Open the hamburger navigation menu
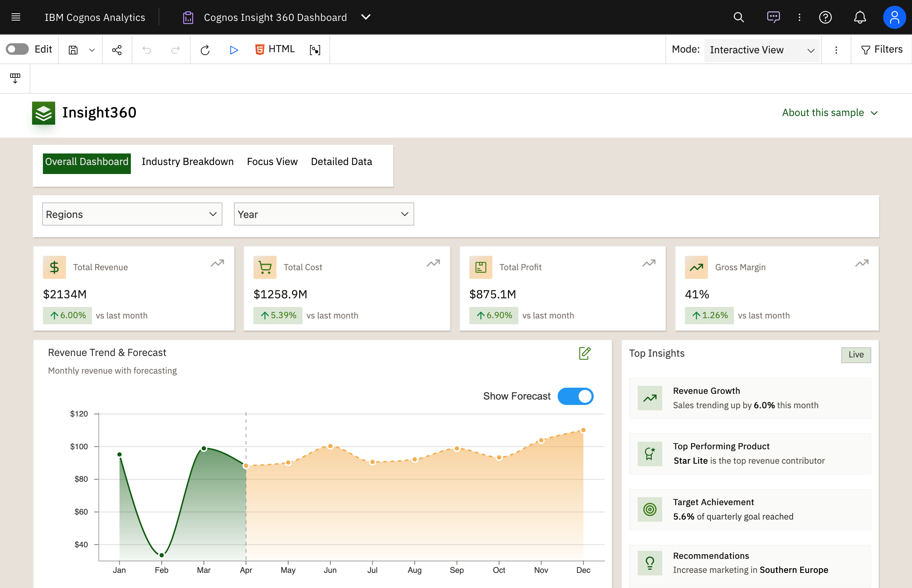The width and height of the screenshot is (912, 588). 16,17
